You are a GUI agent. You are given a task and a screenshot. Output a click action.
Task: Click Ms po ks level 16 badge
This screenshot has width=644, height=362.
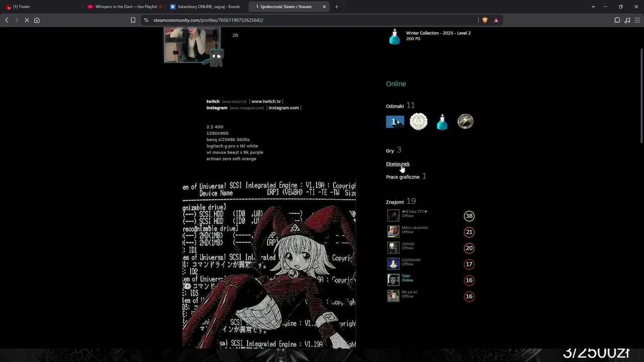(x=469, y=297)
